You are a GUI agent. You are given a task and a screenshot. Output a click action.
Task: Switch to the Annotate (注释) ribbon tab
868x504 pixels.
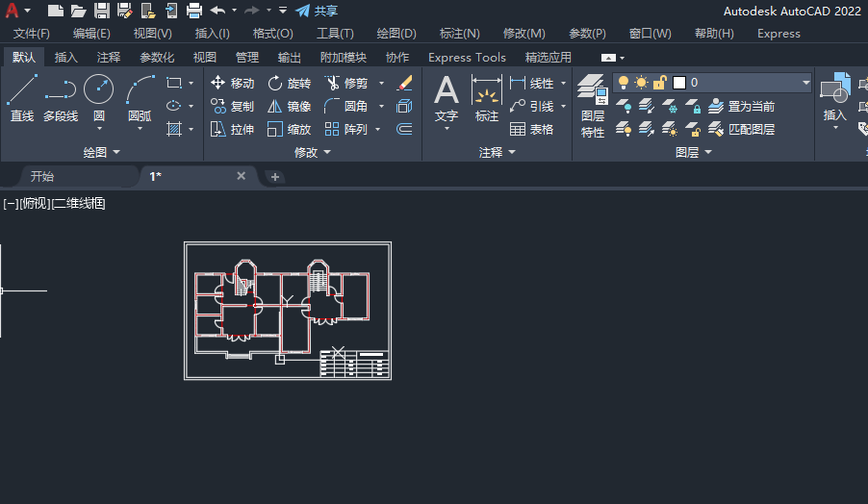[108, 57]
